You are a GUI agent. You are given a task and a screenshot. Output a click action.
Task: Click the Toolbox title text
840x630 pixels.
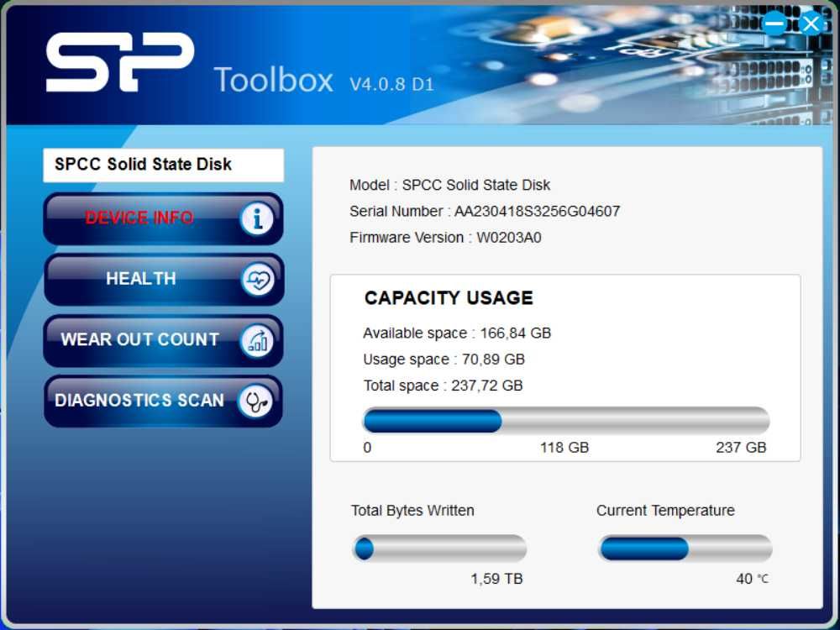click(274, 81)
